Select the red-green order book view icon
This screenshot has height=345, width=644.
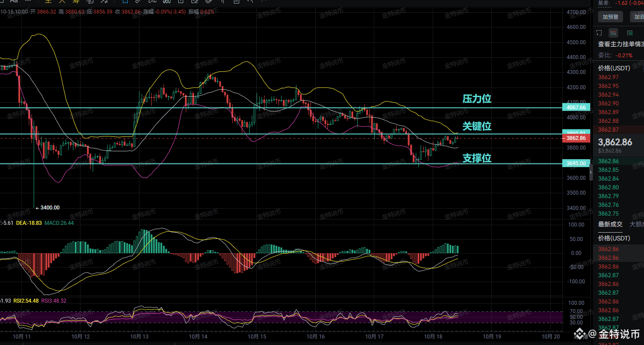[613, 33]
